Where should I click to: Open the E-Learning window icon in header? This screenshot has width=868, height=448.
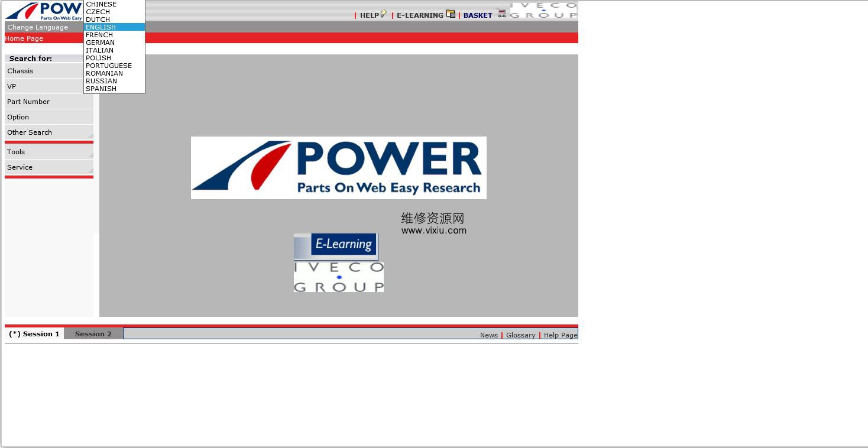click(451, 14)
